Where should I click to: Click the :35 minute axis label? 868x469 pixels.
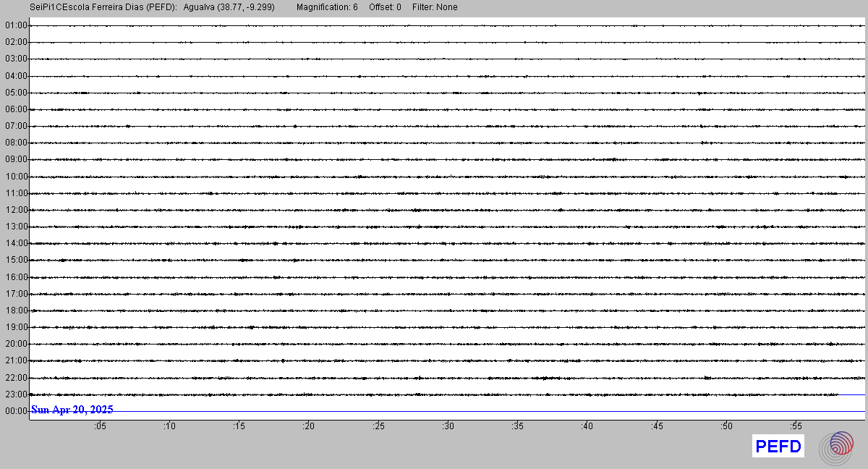[x=517, y=427]
